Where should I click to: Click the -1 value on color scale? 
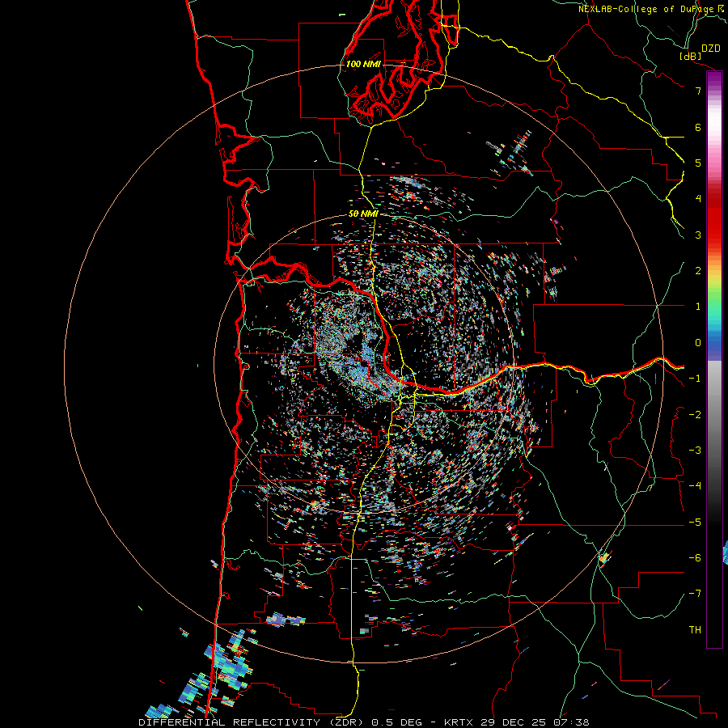(695, 379)
